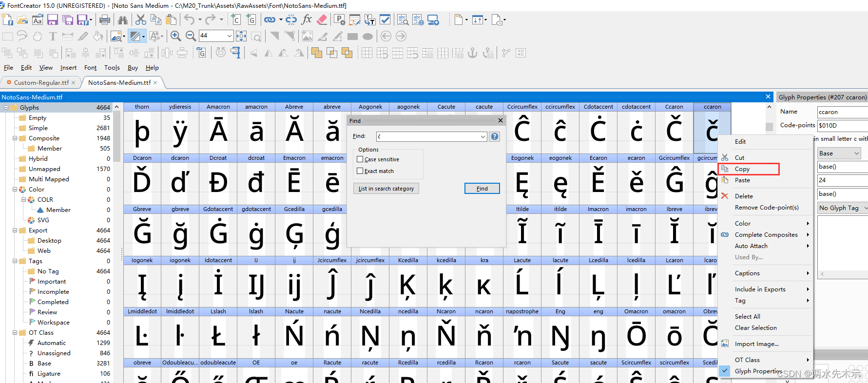
Task: Save the font with purple disk icon
Action: (53, 20)
